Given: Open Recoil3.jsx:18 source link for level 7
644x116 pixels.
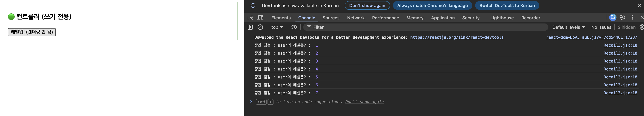Looking at the screenshot, I should 620,93.
